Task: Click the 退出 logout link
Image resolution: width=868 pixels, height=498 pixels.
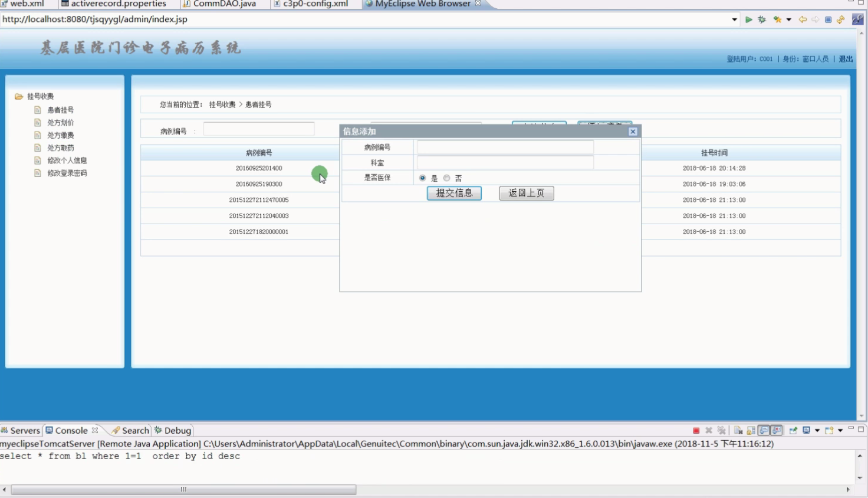Action: pos(846,59)
